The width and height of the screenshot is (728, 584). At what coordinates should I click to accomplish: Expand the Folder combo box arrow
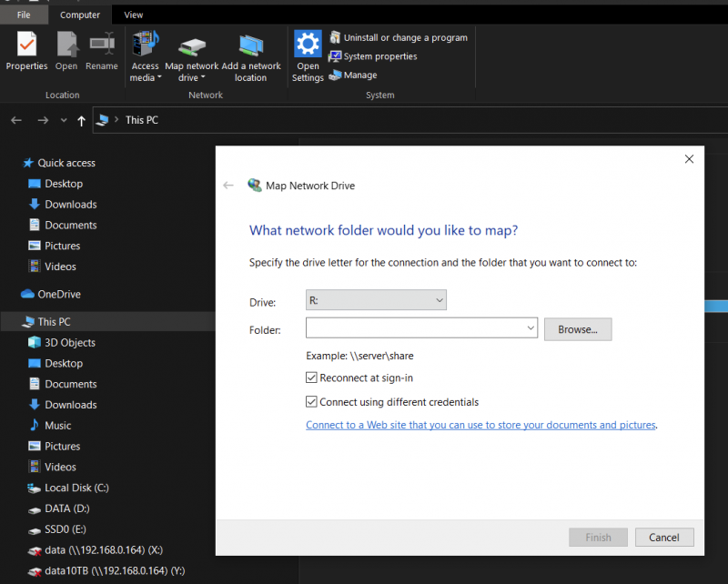click(x=531, y=328)
